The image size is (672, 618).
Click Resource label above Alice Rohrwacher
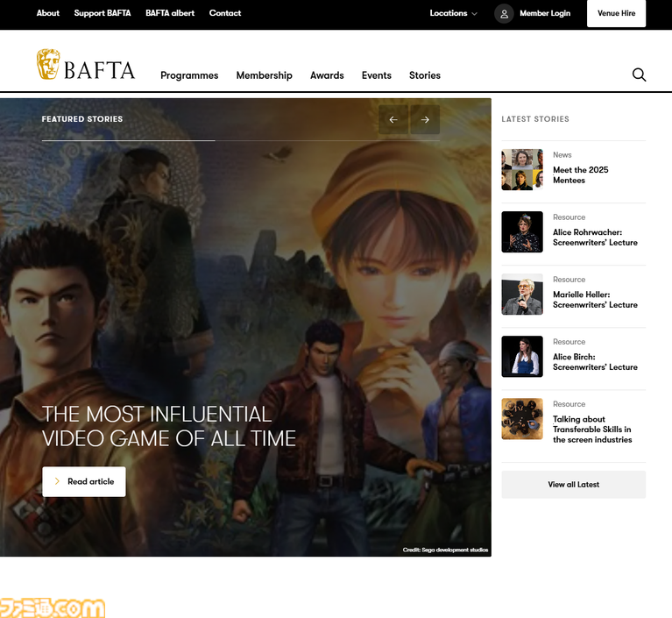[569, 217]
